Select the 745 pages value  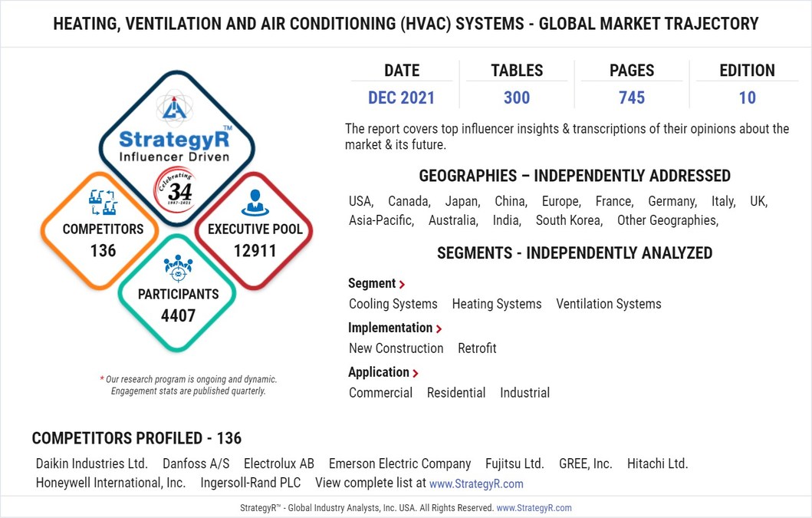(x=632, y=97)
